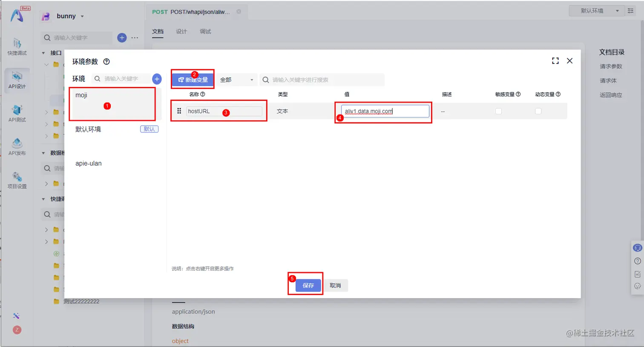Image resolution: width=644 pixels, height=347 pixels.
Task: Click the drag handle of the hostURL row
Action: (x=179, y=111)
